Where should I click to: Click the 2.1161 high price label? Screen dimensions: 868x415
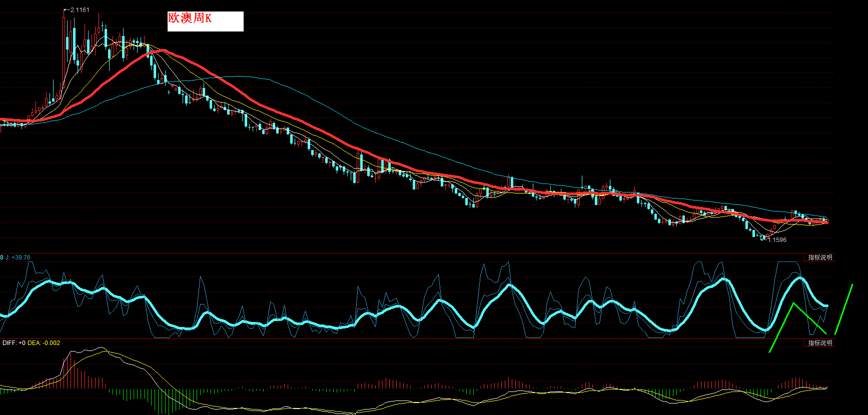coord(80,10)
